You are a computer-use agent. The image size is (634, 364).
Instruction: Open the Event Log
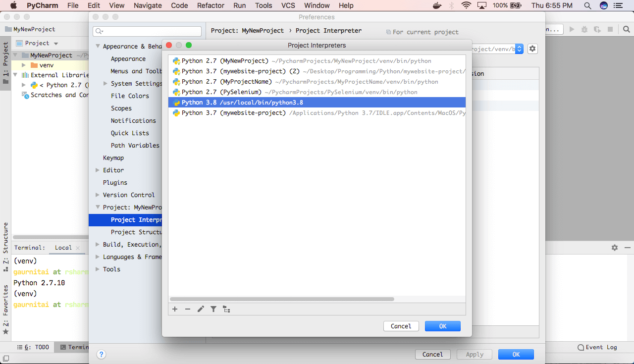coord(597,347)
